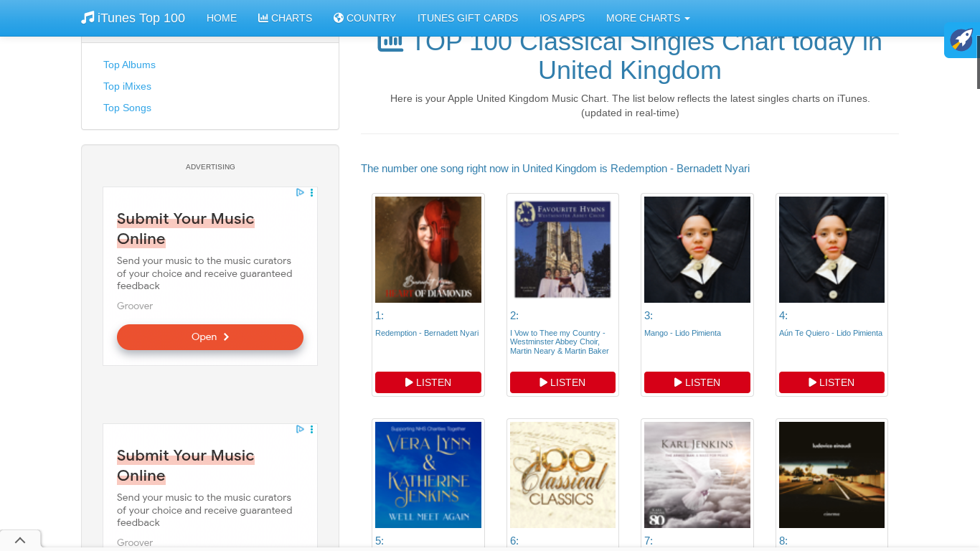Image resolution: width=980 pixels, height=551 pixels.
Task: Open the COUNTRY menu item
Action: (364, 18)
